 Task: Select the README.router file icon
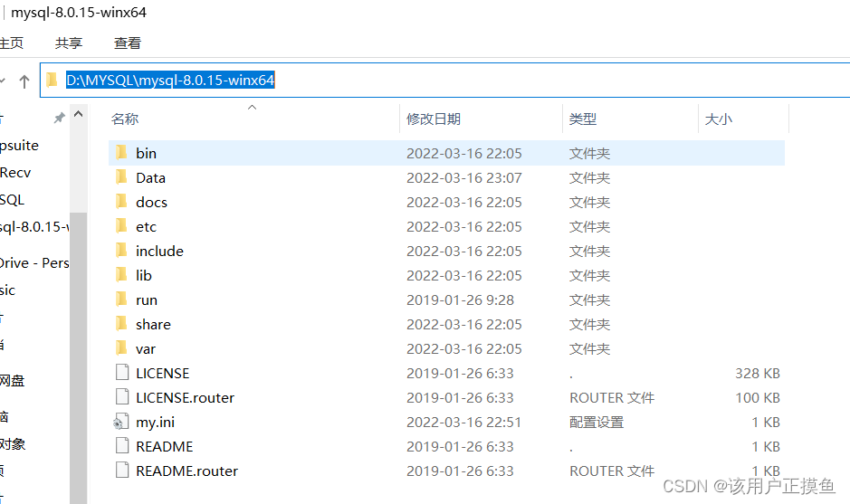122,470
